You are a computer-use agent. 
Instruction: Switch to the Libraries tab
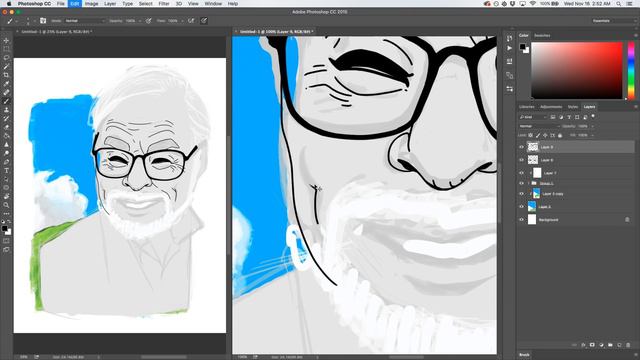click(527, 107)
